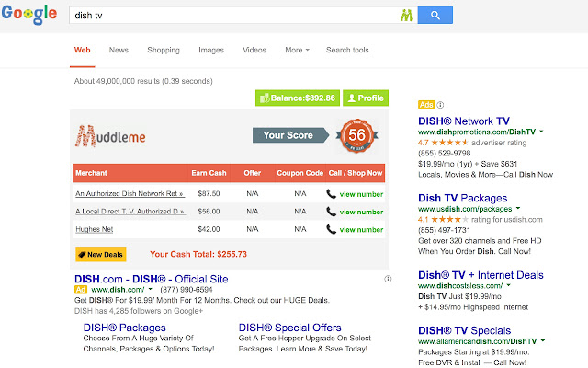Click the star rating of DISH Network TV ad
This screenshot has width=588, height=368.
coord(449,143)
